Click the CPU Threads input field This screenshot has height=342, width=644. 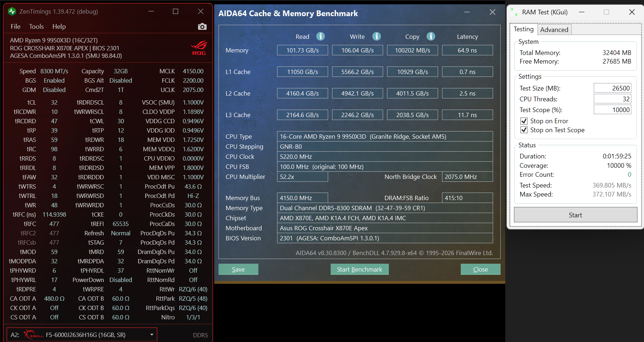tap(612, 99)
